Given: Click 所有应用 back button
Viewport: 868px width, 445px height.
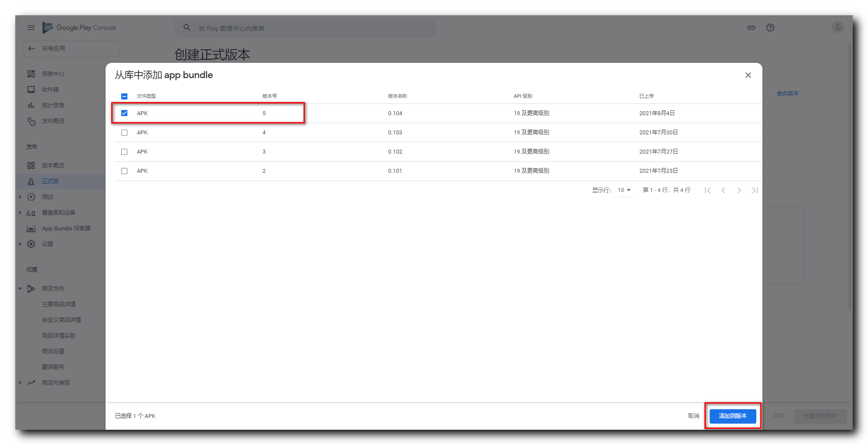Looking at the screenshot, I should tap(72, 48).
